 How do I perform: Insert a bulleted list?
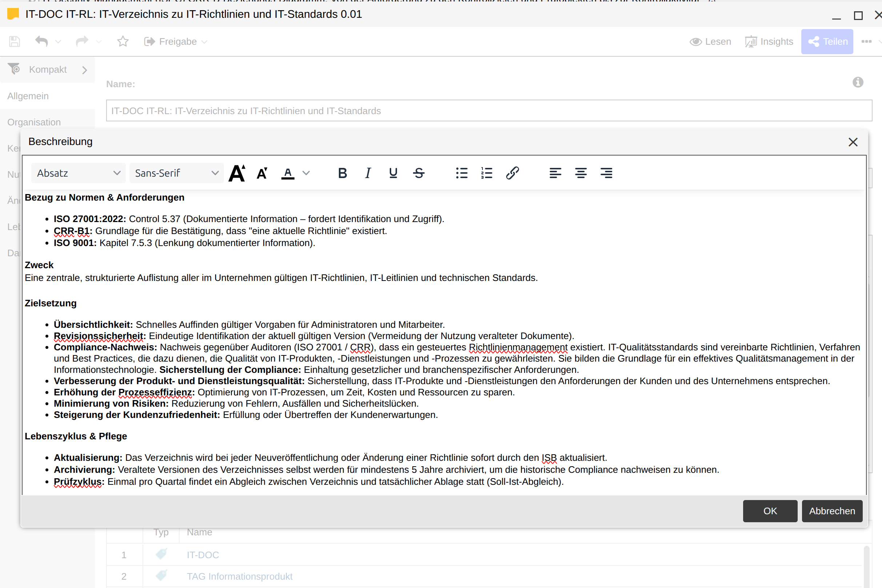(461, 173)
